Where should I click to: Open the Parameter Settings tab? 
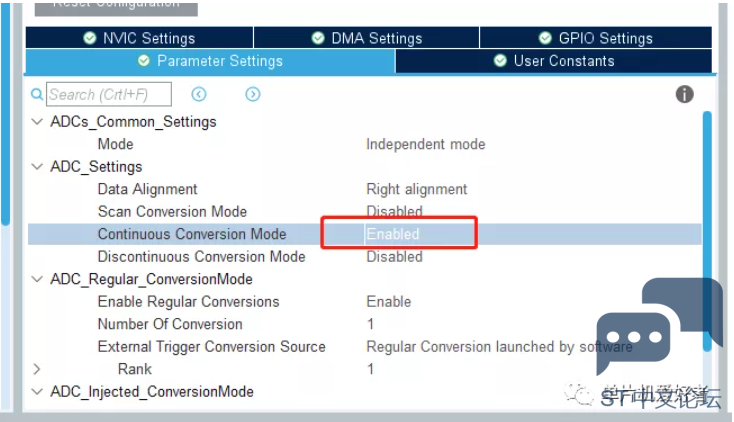click(211, 61)
